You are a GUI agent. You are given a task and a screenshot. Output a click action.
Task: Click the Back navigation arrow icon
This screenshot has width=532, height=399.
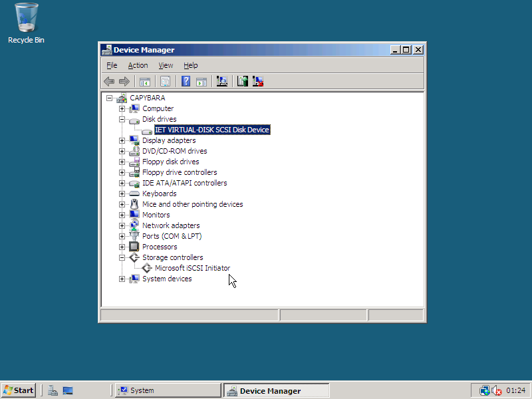[109, 81]
